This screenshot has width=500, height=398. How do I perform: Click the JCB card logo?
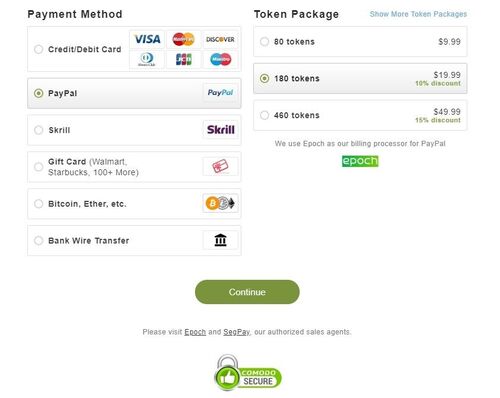pos(184,60)
